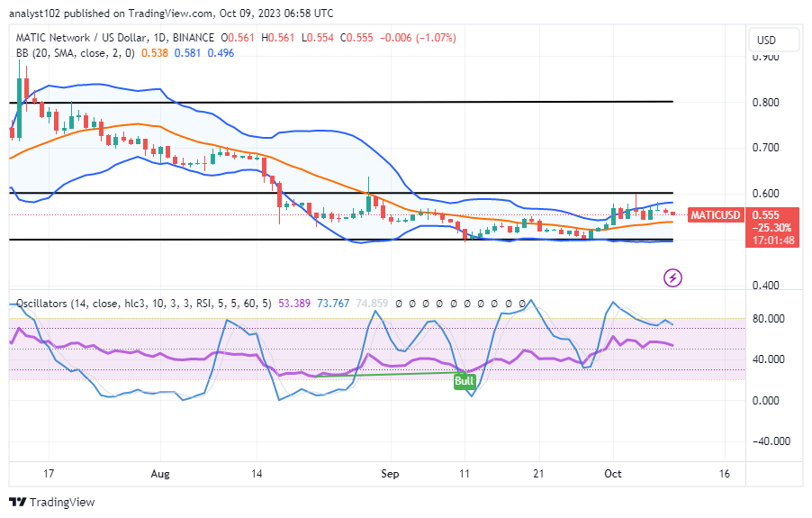Click the 80.000 oscillator axis label
812x518 pixels.
tap(768, 319)
